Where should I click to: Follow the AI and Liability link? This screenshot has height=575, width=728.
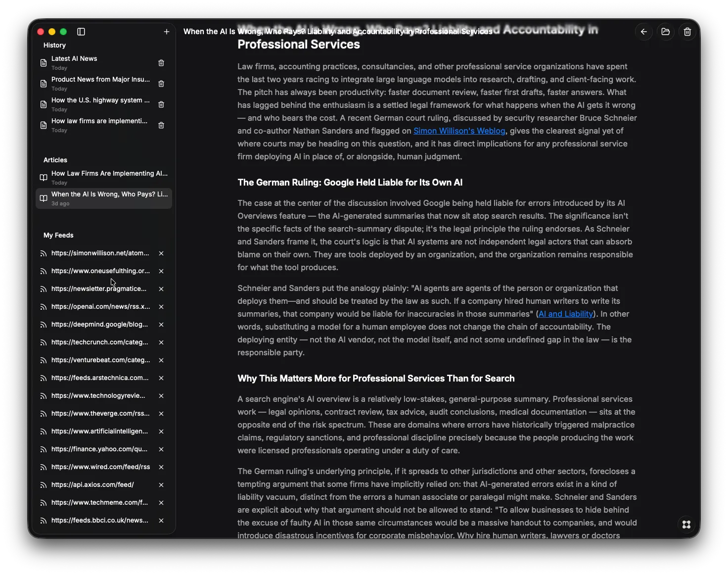click(566, 314)
